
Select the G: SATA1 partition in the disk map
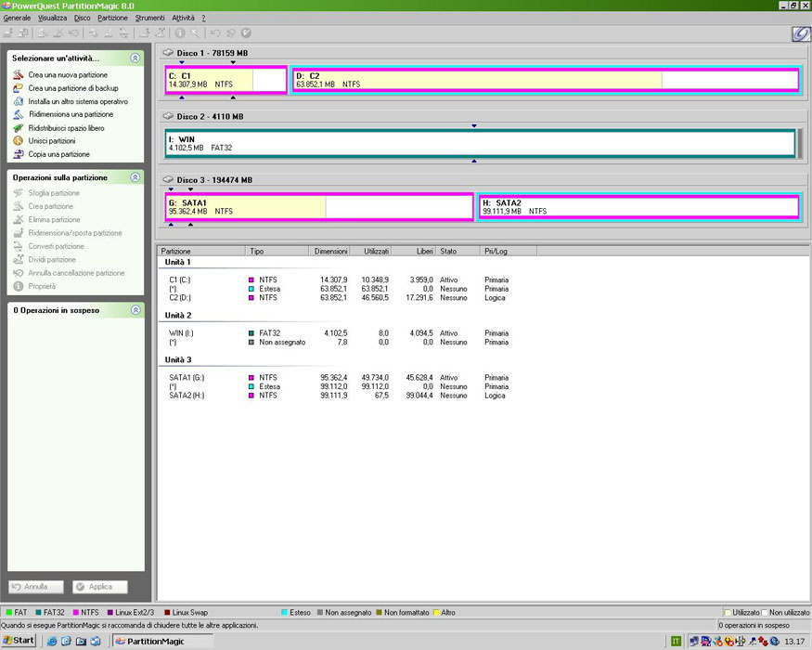tap(319, 207)
